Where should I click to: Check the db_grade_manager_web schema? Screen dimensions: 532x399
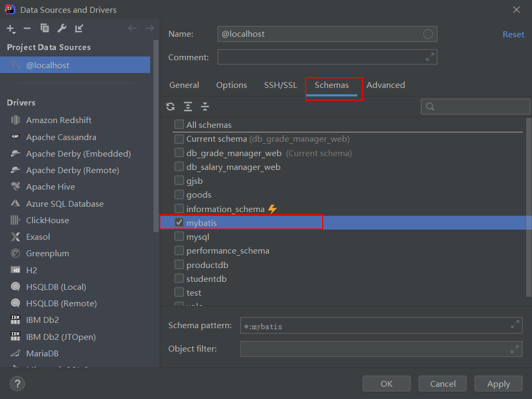pos(179,153)
